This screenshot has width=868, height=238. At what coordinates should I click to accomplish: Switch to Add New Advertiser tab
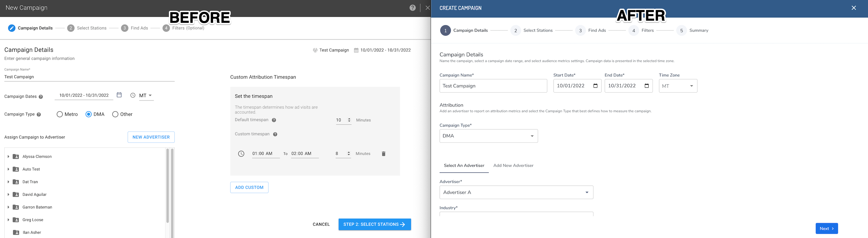pyautogui.click(x=513, y=166)
